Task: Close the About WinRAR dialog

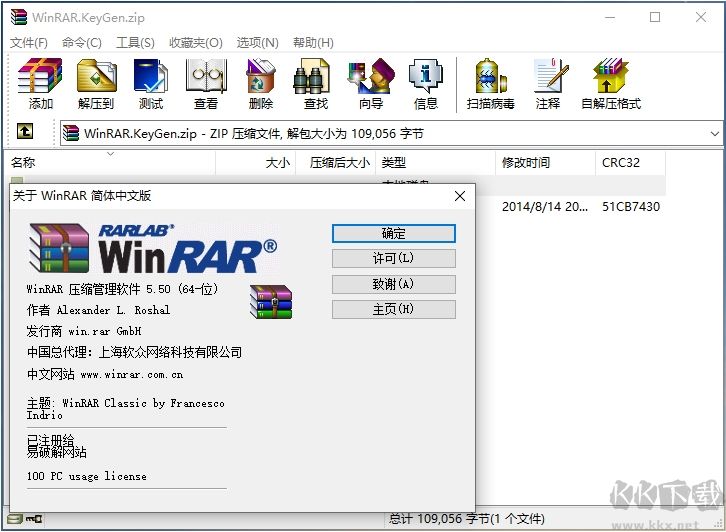Action: (x=460, y=196)
